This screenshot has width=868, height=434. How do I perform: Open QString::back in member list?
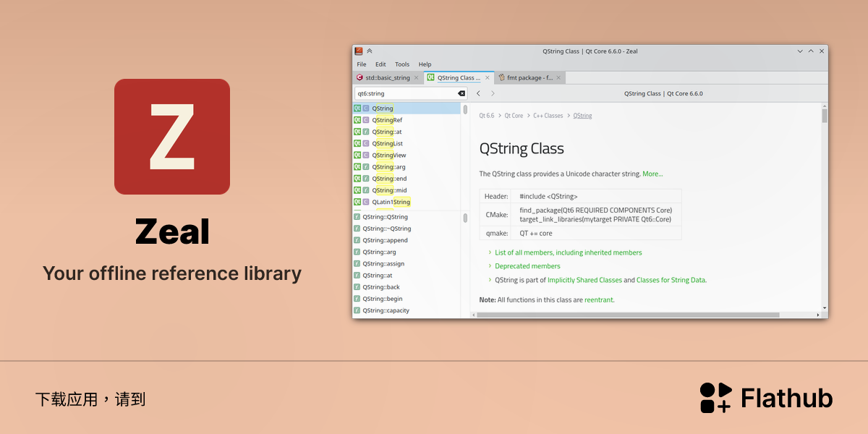[x=381, y=287]
